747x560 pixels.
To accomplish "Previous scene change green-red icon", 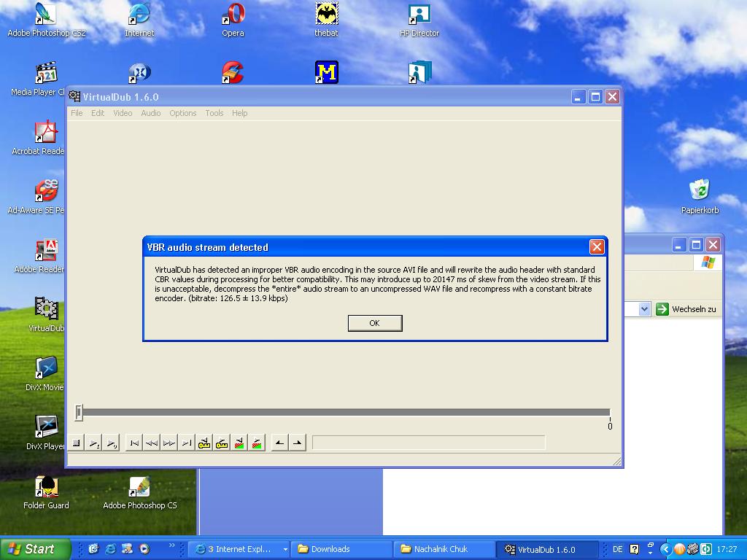I will tap(239, 443).
